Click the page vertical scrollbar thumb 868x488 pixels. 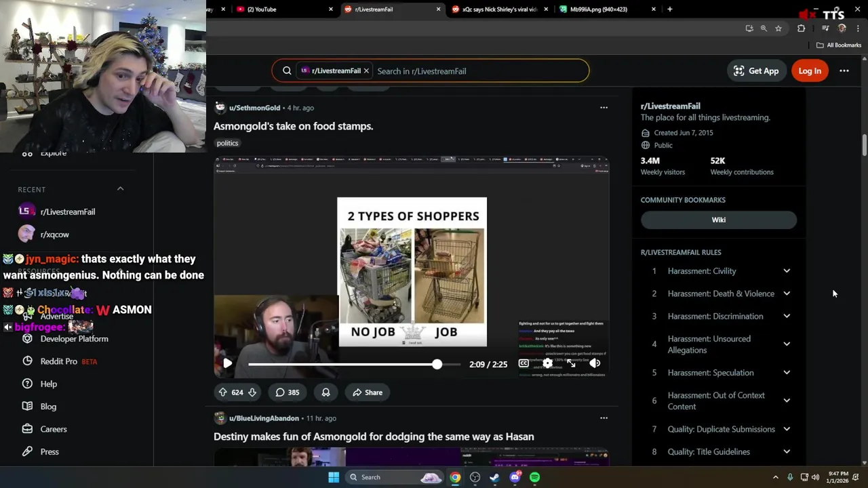click(864, 145)
